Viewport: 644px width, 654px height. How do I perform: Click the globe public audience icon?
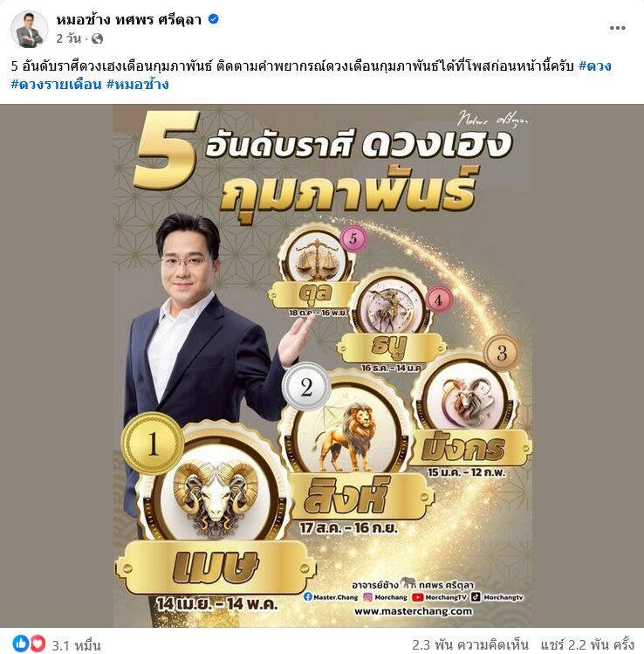click(97, 38)
